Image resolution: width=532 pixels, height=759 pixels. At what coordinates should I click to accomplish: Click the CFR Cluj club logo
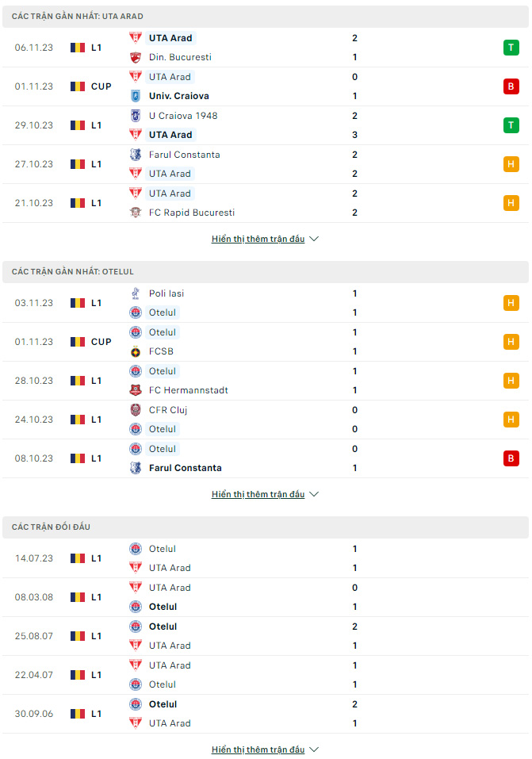[136, 410]
